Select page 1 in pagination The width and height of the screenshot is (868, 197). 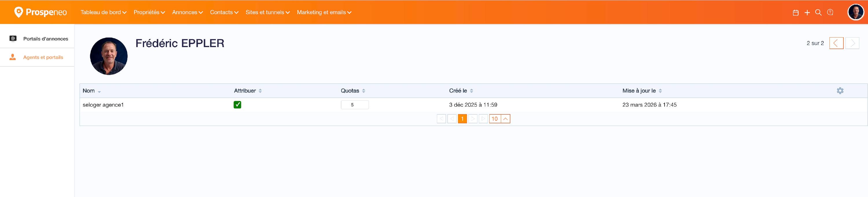[462, 119]
